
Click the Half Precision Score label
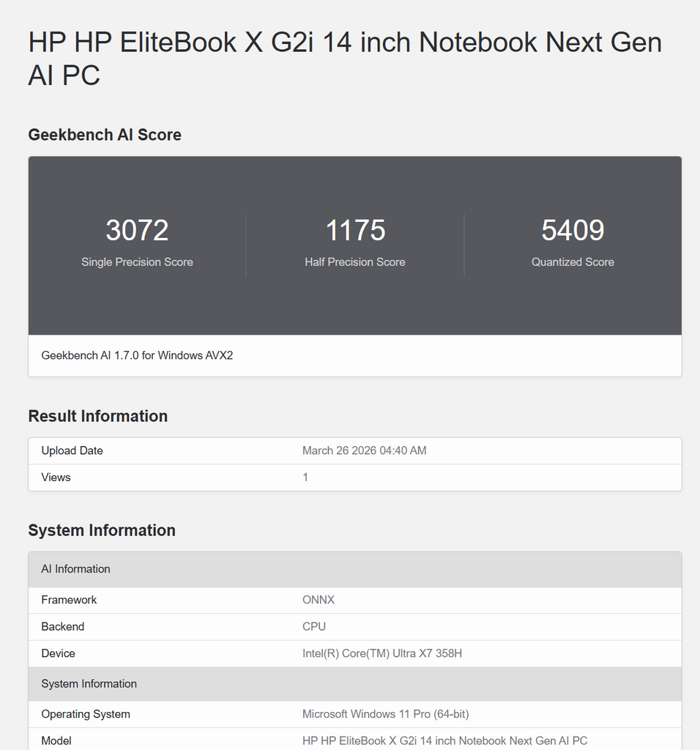(x=355, y=262)
